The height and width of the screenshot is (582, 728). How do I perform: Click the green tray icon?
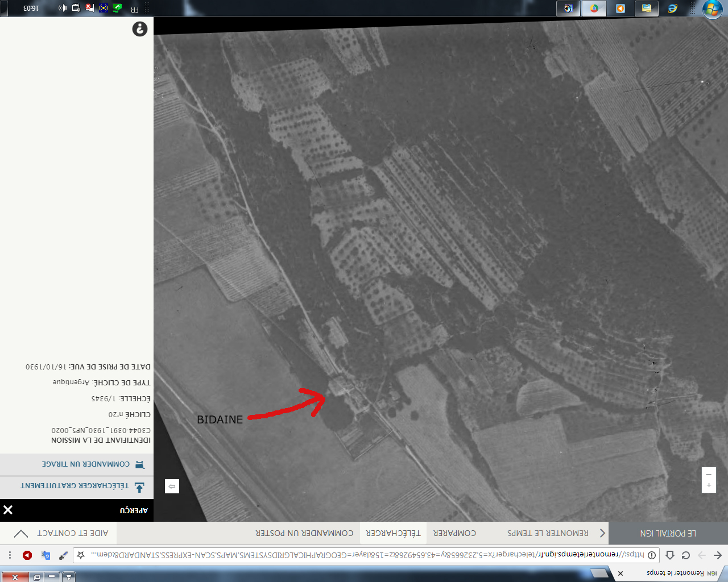point(117,8)
